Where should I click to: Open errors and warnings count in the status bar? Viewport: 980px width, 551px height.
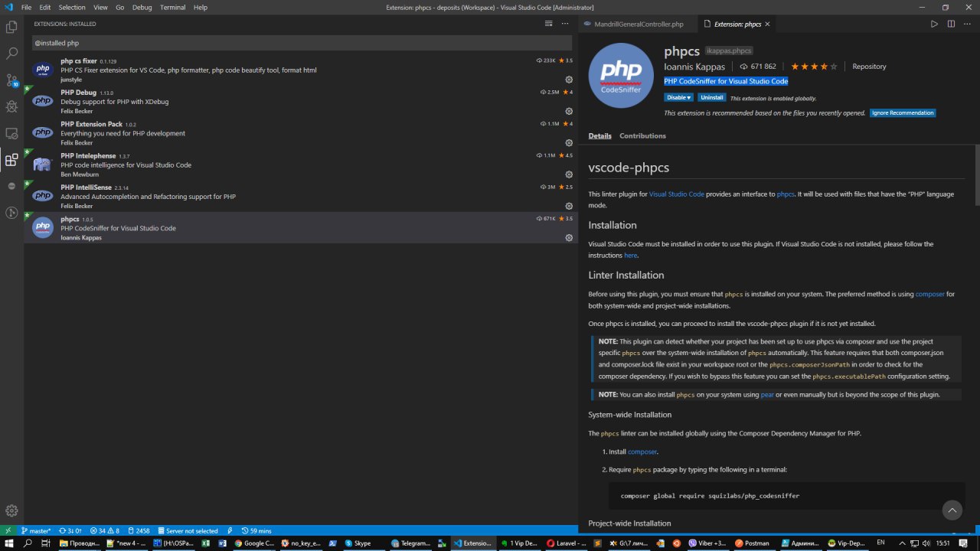(x=105, y=530)
